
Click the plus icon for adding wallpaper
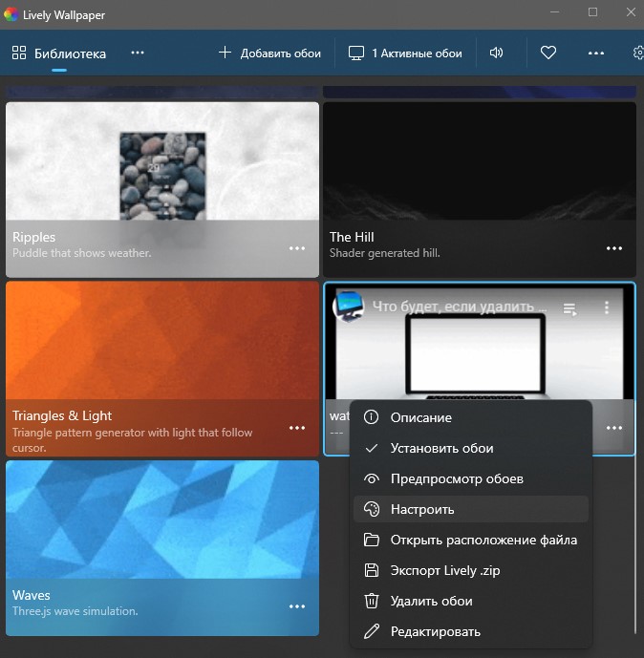(x=225, y=53)
